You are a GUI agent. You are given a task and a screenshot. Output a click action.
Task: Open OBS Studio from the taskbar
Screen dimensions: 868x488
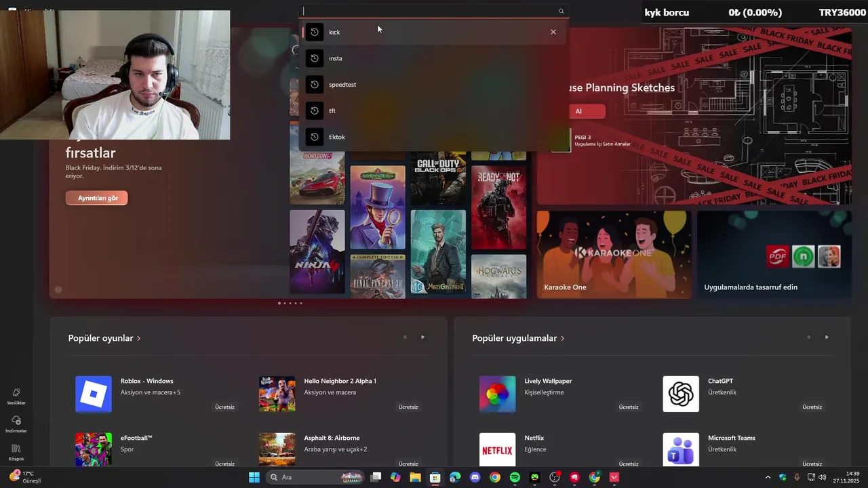coord(555,477)
